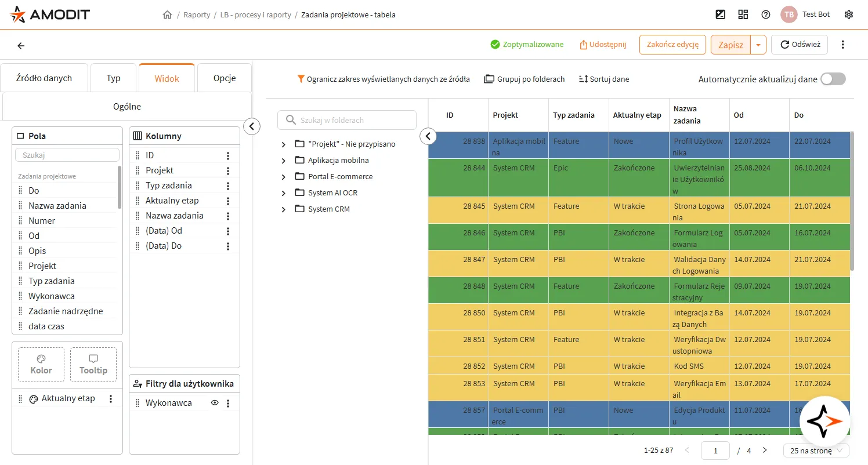Collapse the left configuration panel
This screenshot has height=465, width=868.
(252, 126)
